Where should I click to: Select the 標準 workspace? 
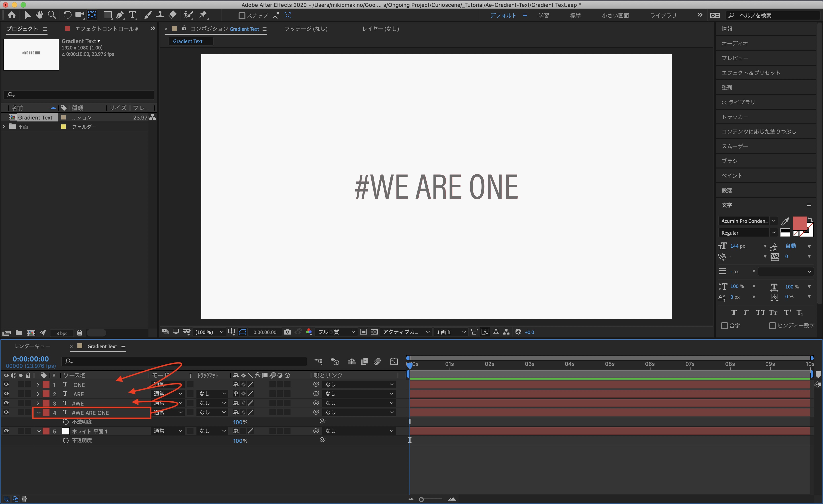(575, 15)
